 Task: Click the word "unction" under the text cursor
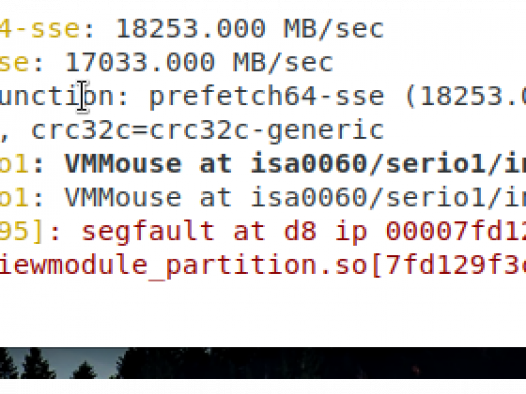[x=56, y=96]
